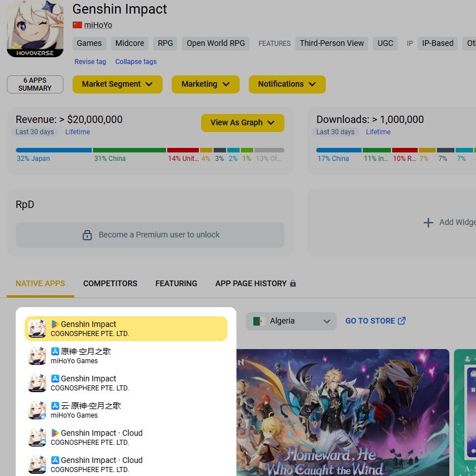Click the lock icon on App Page History tab
Image resolution: width=476 pixels, height=476 pixels.
(292, 283)
